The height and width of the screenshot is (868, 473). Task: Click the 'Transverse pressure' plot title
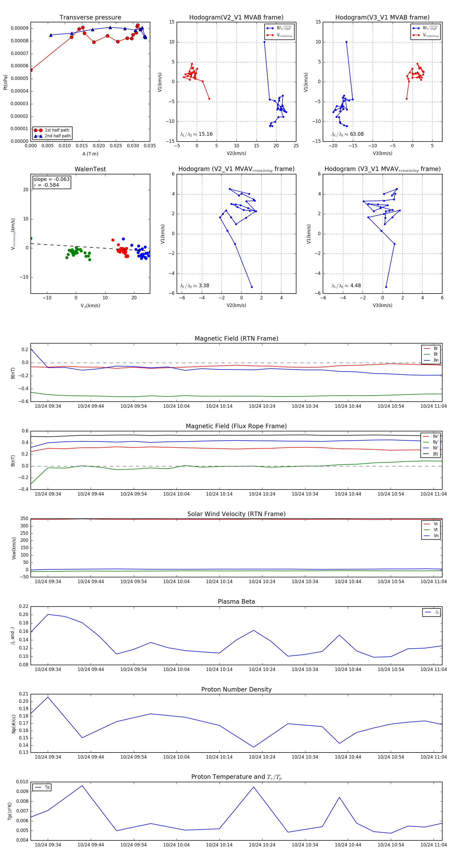90,17
